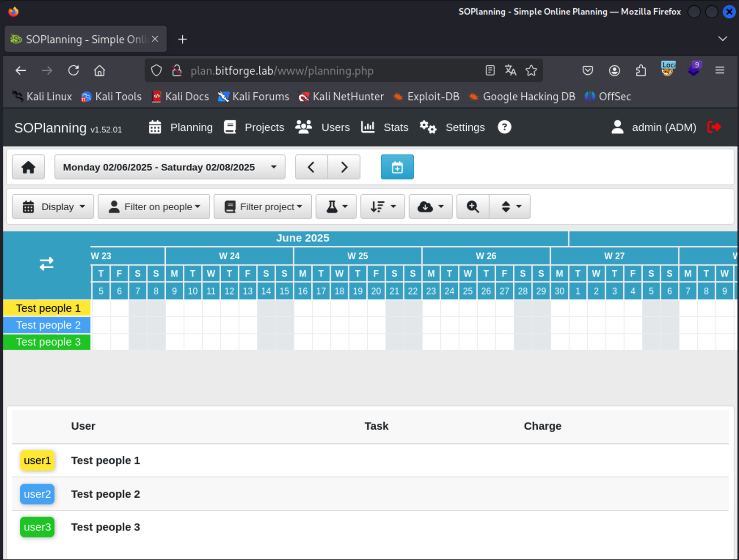Open the date range selector dropdown
This screenshot has width=739, height=560.
[x=170, y=167]
